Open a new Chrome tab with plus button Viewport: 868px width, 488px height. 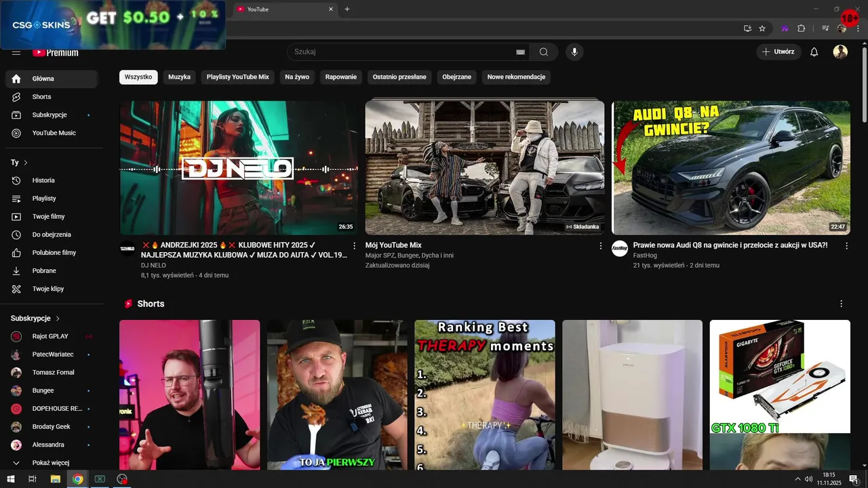[347, 9]
